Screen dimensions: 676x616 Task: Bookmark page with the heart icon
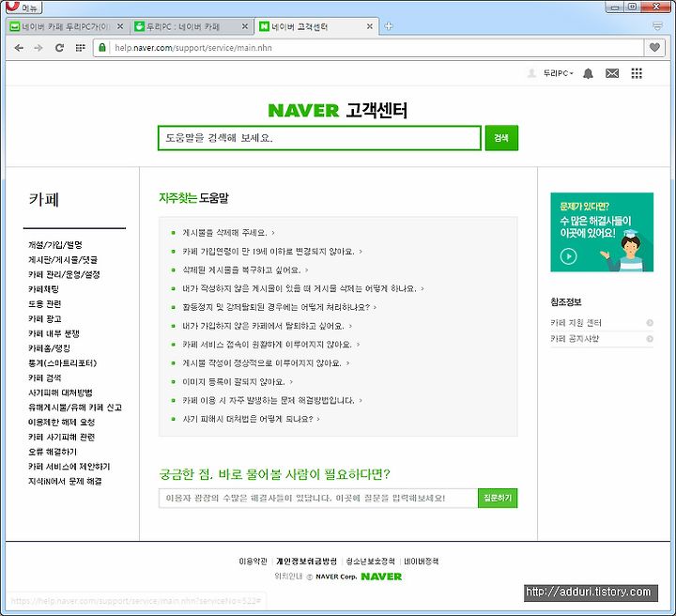click(x=654, y=47)
